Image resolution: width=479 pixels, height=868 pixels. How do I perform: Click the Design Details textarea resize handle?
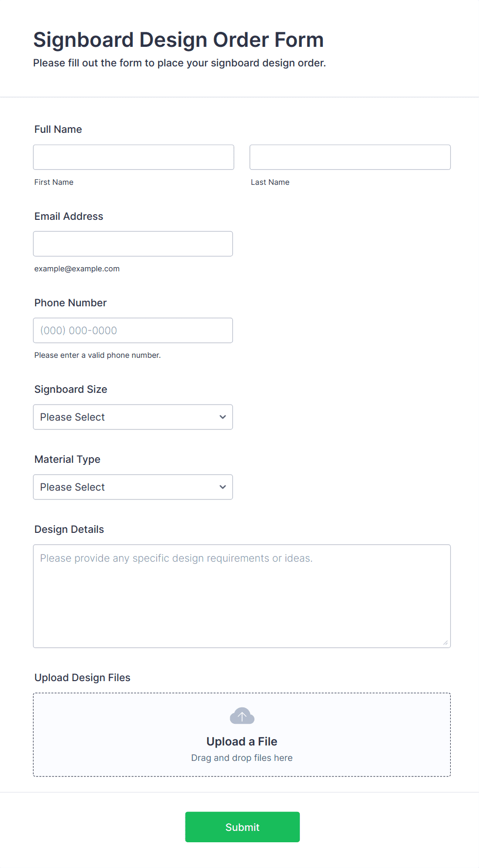click(445, 642)
